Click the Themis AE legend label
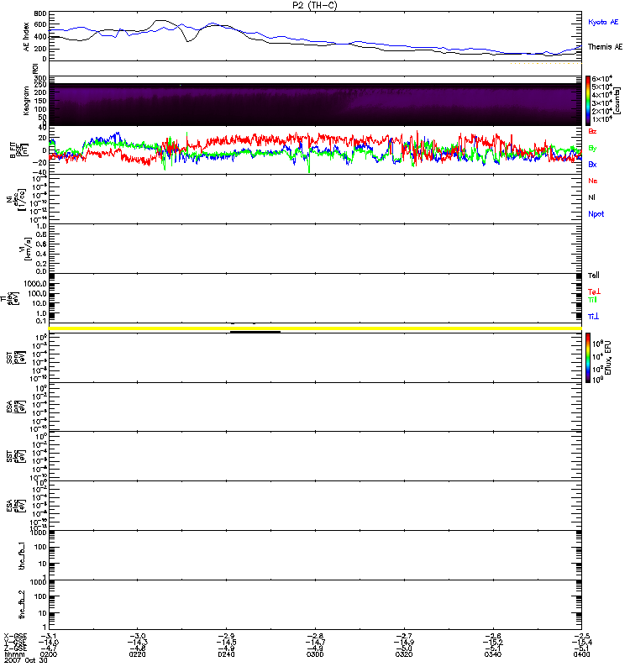Viewport: 630px width, 672px height. [604, 47]
